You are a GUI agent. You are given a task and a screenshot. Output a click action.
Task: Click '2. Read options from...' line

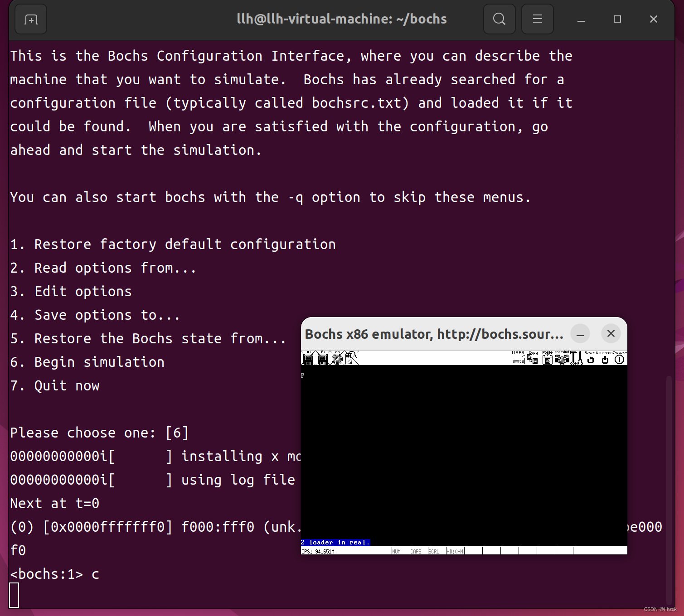coord(103,268)
